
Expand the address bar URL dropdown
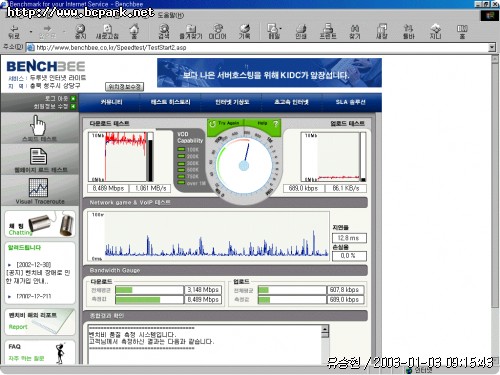492,47
